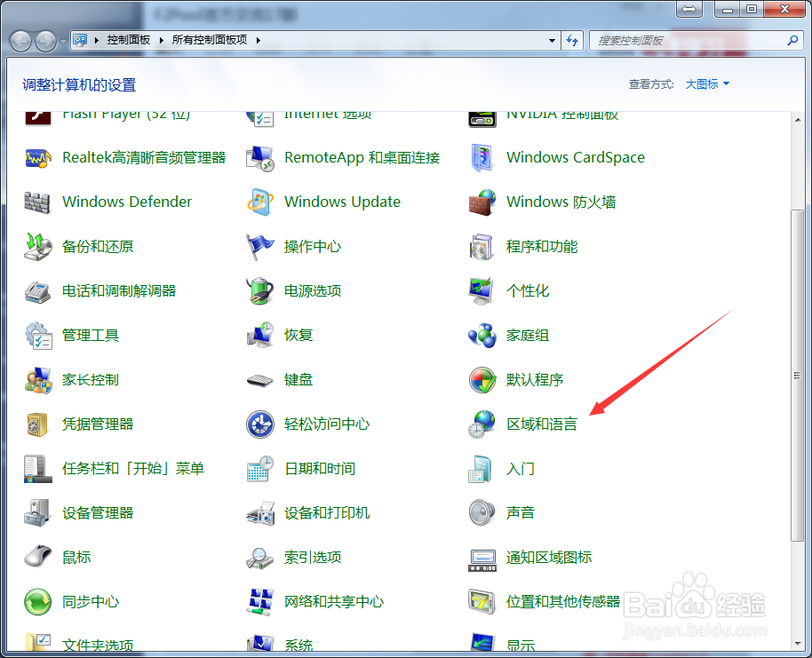Click the 日期和时间 calendar icon
Viewport: 812px width, 658px height.
260,469
